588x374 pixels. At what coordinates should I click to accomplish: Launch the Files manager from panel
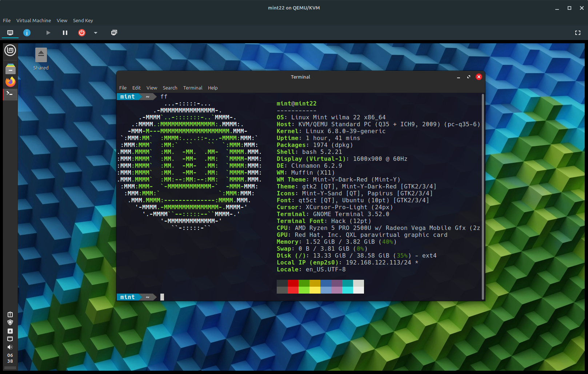coord(10,69)
